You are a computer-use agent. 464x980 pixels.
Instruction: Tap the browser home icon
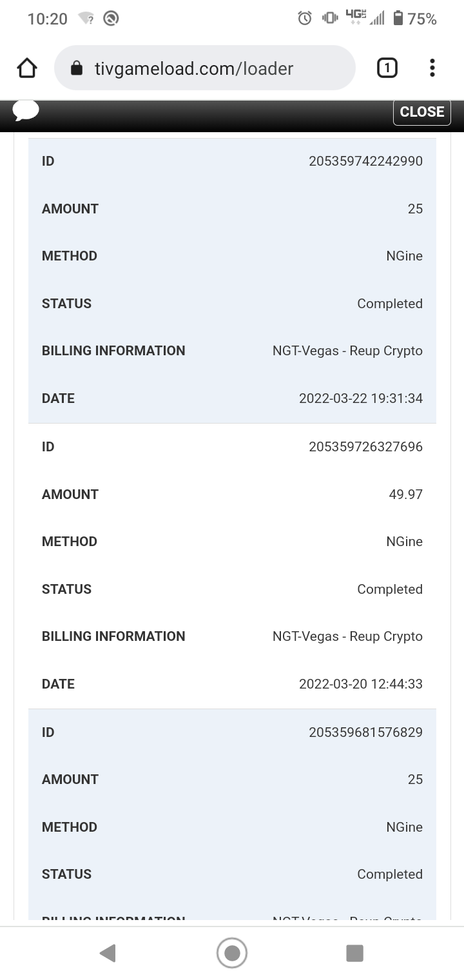click(x=27, y=68)
